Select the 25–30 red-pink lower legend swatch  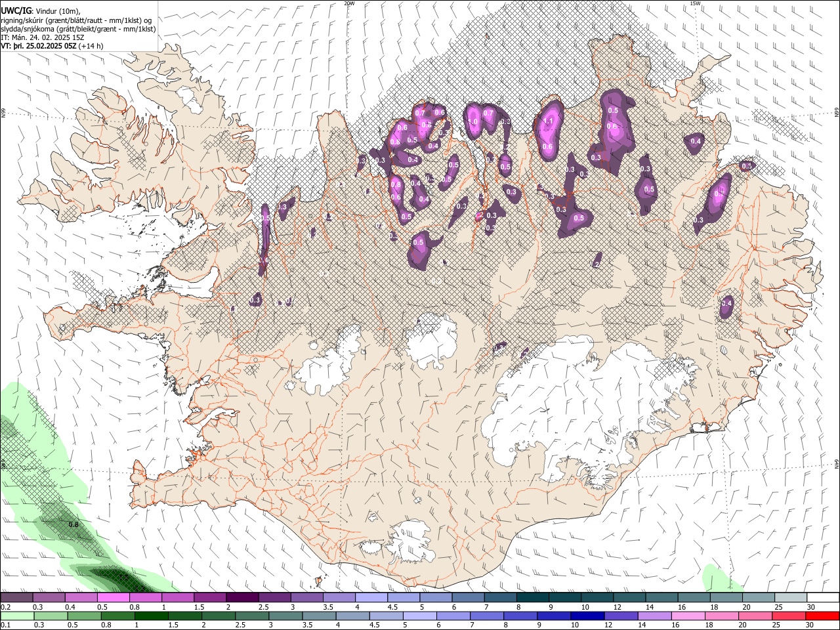click(x=789, y=616)
